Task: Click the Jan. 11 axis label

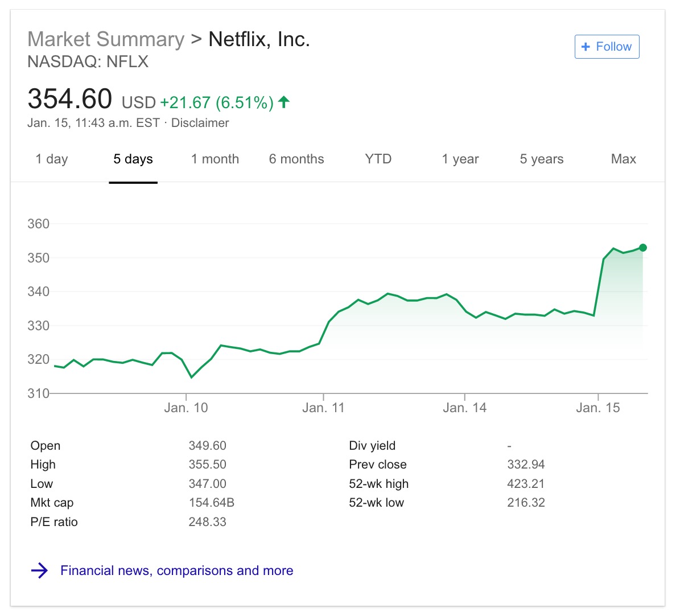Action: click(323, 408)
